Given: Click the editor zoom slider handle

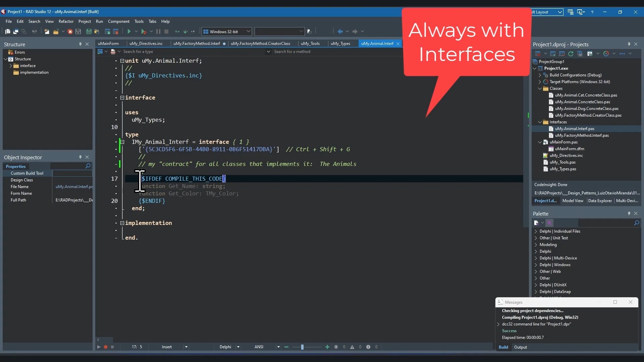Looking at the screenshot, I should pos(302,347).
